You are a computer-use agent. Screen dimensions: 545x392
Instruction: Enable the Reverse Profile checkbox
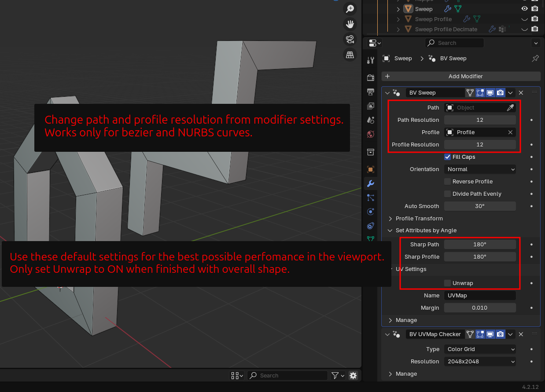(x=447, y=182)
